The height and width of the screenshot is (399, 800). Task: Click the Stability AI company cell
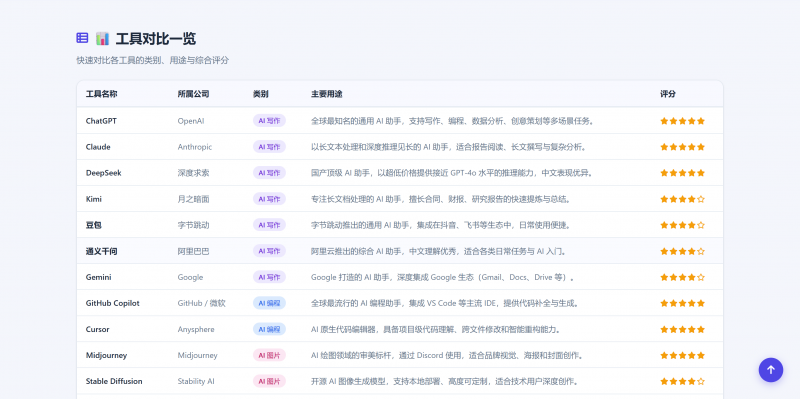pos(196,381)
